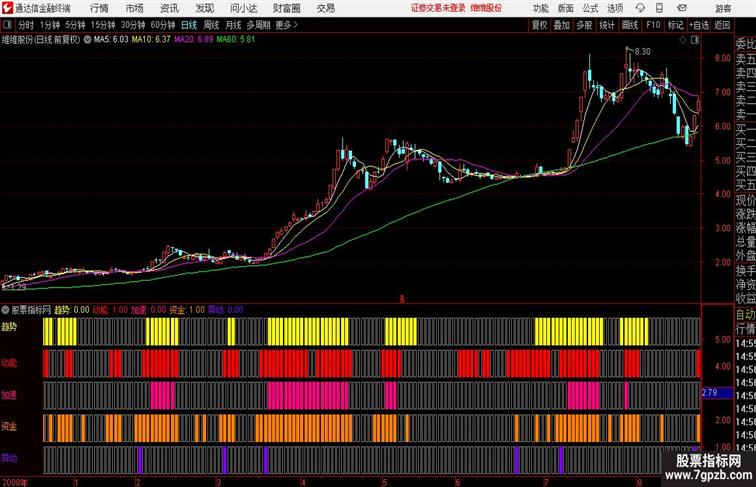Screen dimensions: 756x487
Task: Click the 复权 toolbar button
Action: point(539,25)
